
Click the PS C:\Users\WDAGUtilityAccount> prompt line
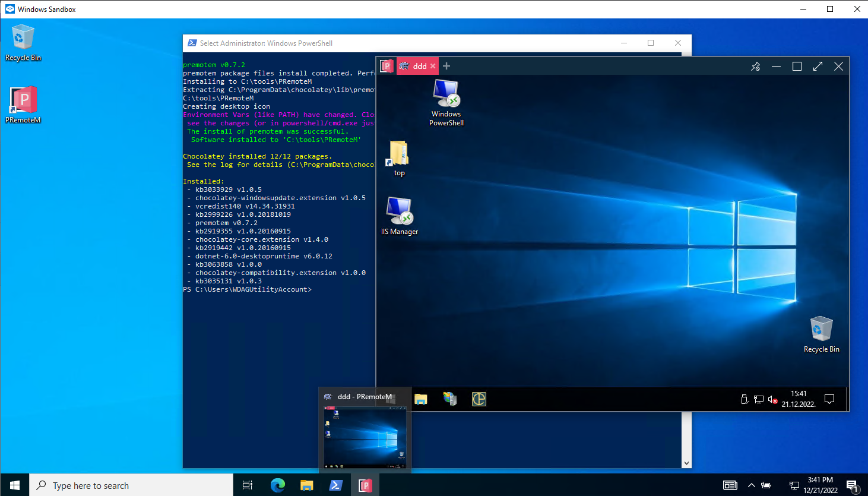[248, 289]
